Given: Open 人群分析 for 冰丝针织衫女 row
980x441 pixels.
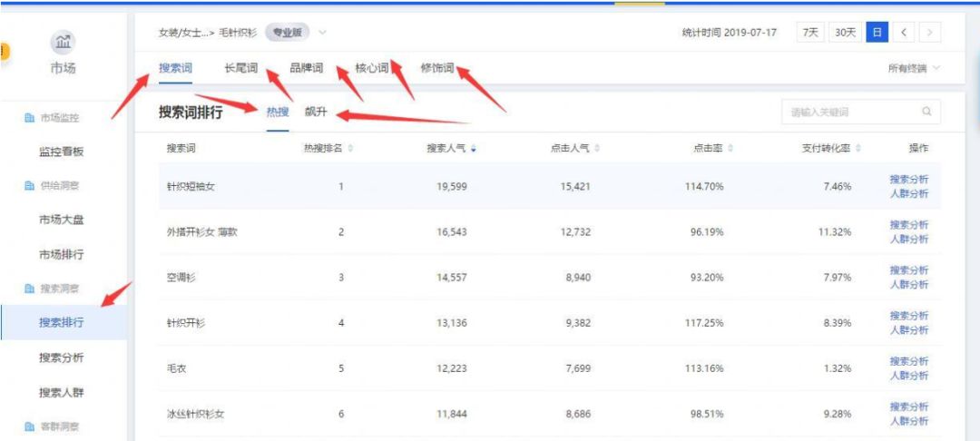Looking at the screenshot, I should pyautogui.click(x=909, y=421).
